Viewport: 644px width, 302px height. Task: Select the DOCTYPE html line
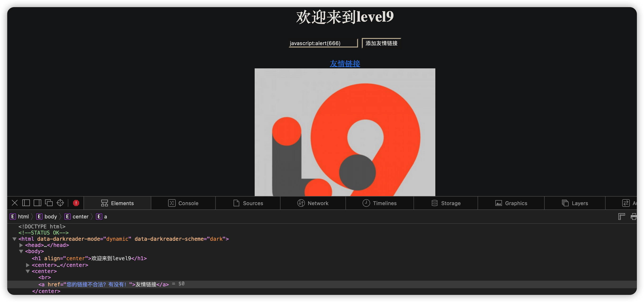coord(42,227)
